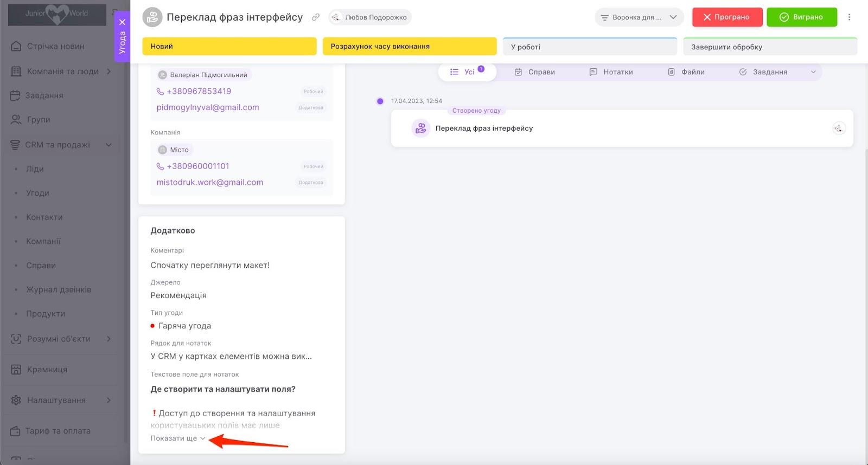Click the Завдання calendar icon in sidebar
The height and width of the screenshot is (465, 868).
(15, 95)
